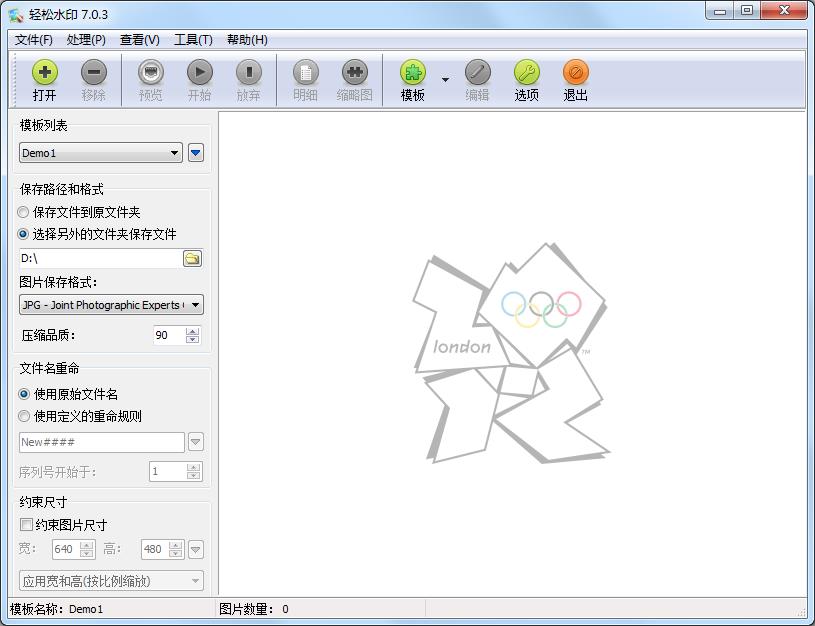Viewport: 815px width, 626px height.
Task: Click the 保存路径和格式 group heading
Action: (61, 189)
